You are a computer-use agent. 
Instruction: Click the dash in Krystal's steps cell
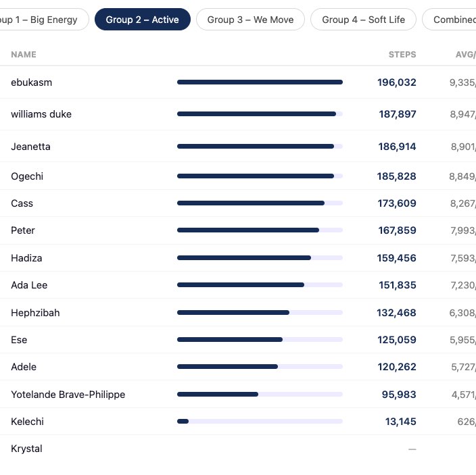pos(412,449)
